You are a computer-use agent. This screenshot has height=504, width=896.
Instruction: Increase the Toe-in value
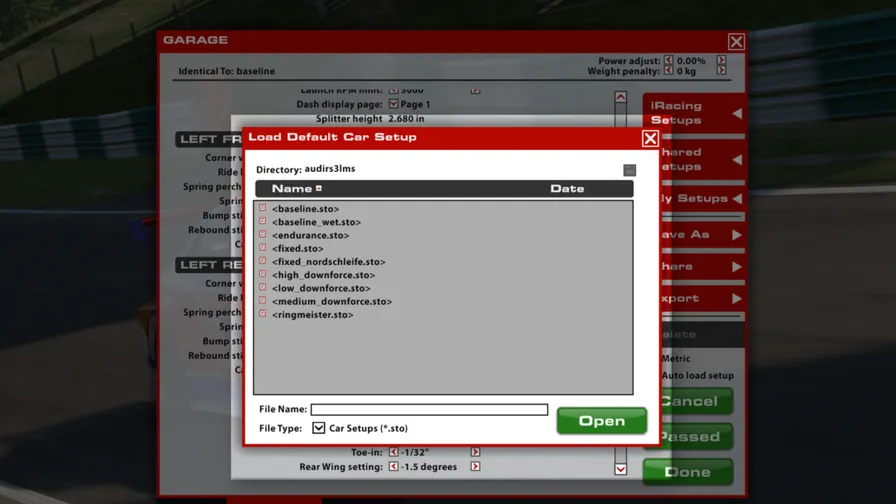click(475, 451)
